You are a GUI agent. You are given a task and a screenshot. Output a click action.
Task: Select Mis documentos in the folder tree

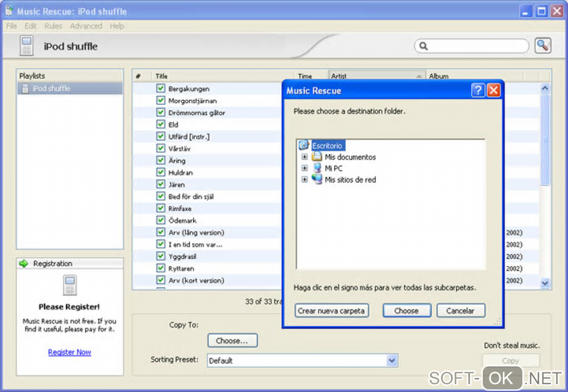[350, 157]
